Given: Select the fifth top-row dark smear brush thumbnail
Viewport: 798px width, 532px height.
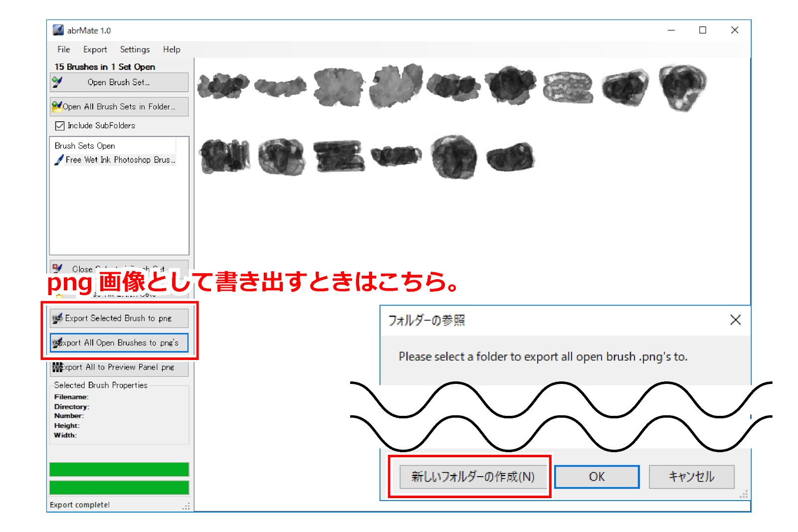Looking at the screenshot, I should coord(453,86).
